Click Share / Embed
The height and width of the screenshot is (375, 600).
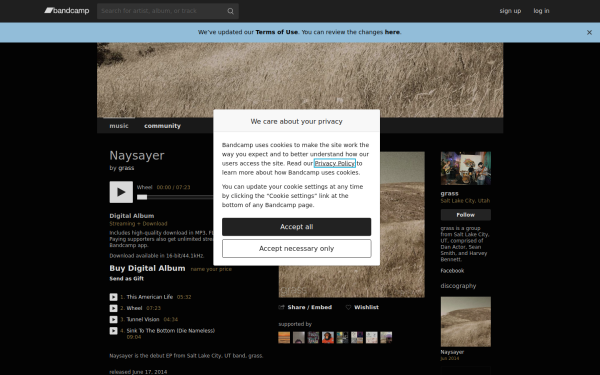point(305,307)
